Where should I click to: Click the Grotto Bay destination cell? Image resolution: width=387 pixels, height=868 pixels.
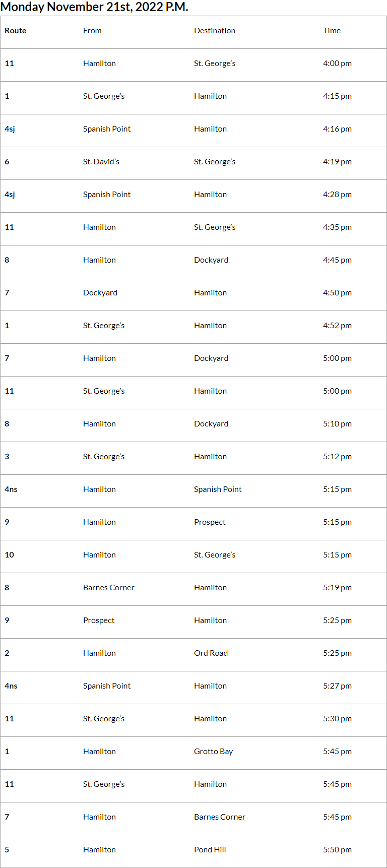(213, 752)
